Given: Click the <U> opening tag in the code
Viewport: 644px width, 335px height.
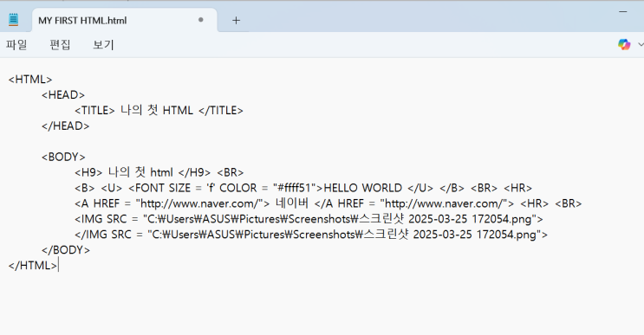Looking at the screenshot, I should [x=112, y=188].
